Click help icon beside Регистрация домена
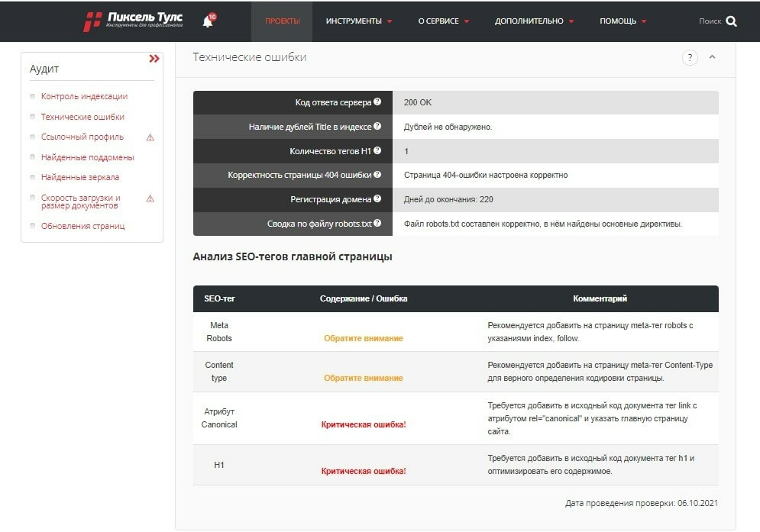Image resolution: width=760 pixels, height=532 pixels. [x=377, y=199]
